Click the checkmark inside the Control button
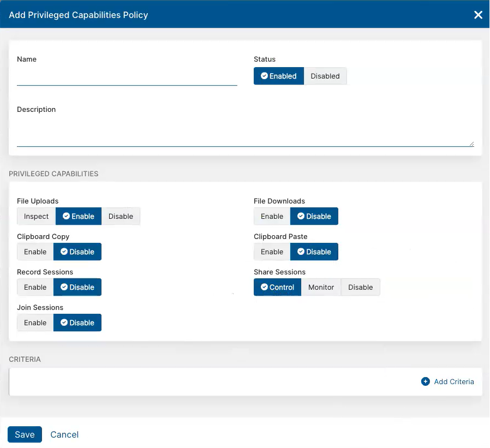The height and width of the screenshot is (448, 490). tap(265, 287)
